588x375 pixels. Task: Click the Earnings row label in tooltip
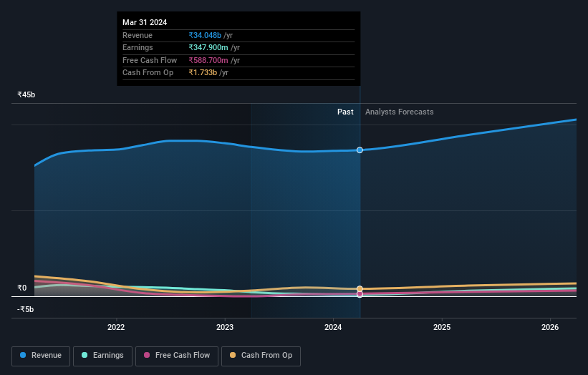[138, 47]
